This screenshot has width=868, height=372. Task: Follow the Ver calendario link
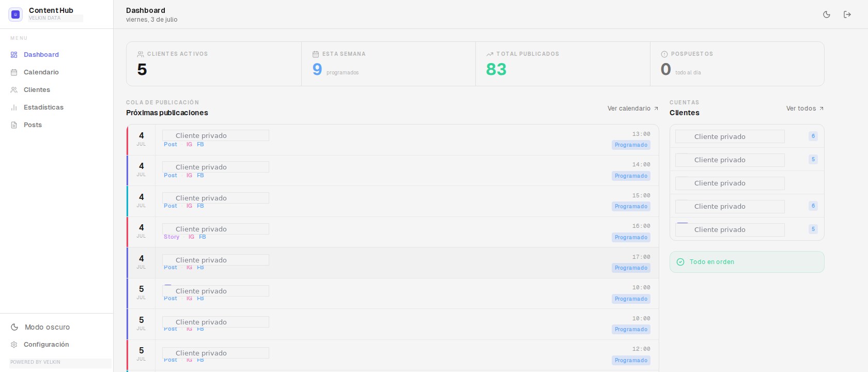tap(633, 109)
